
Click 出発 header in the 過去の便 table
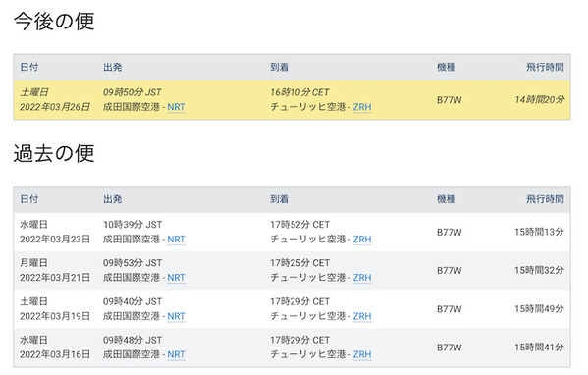[113, 199]
